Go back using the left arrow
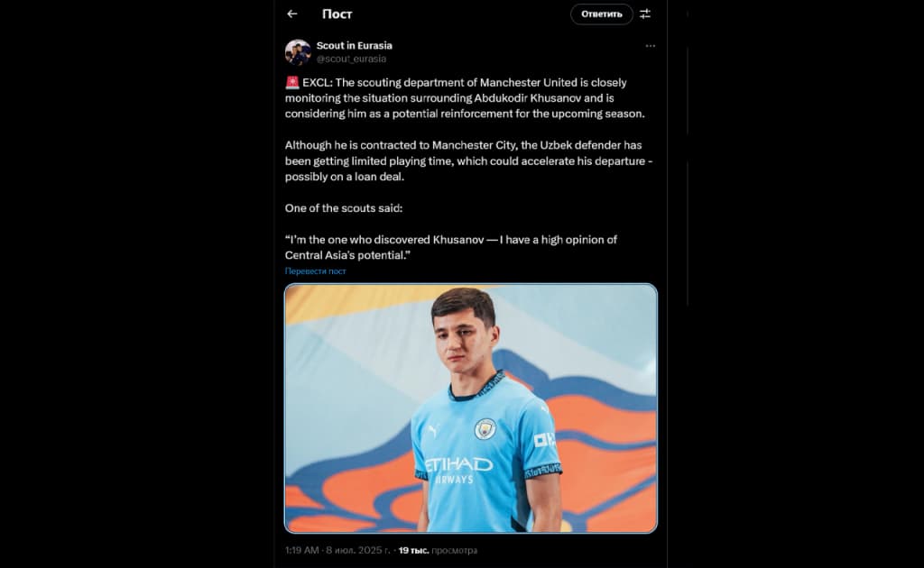924x568 pixels. click(292, 14)
